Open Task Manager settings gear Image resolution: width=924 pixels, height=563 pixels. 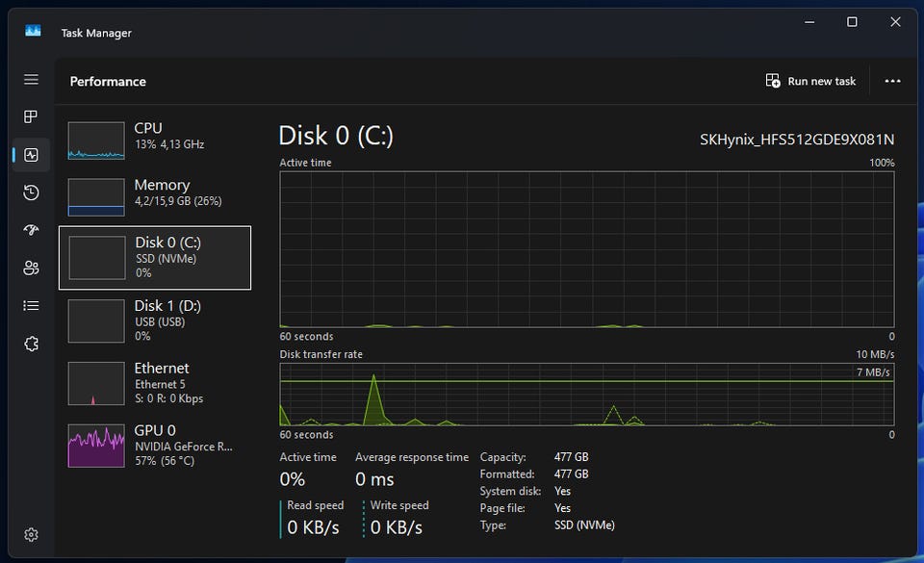click(x=31, y=534)
